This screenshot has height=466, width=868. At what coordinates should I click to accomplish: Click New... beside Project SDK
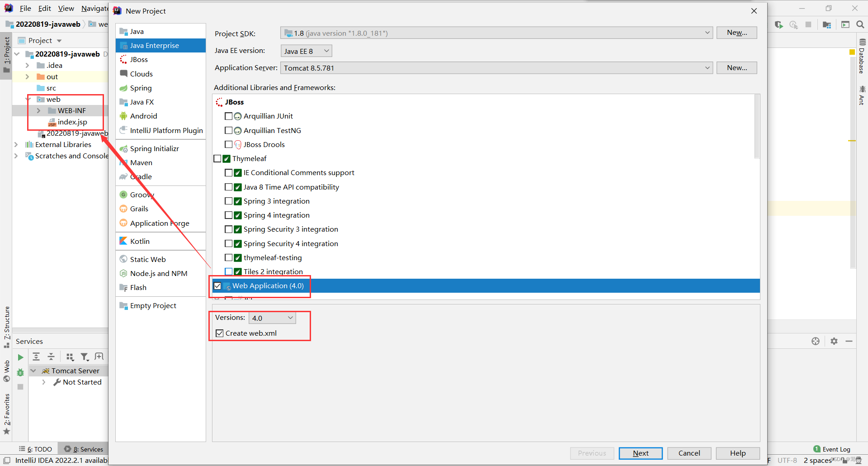(736, 33)
